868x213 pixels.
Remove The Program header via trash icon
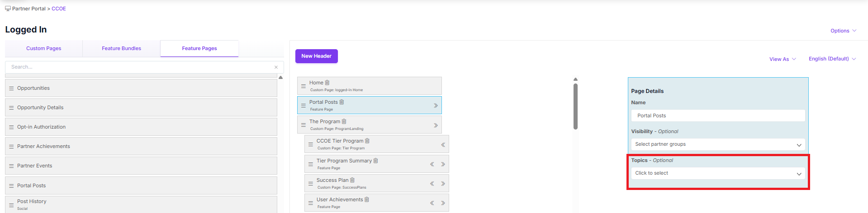[344, 121]
